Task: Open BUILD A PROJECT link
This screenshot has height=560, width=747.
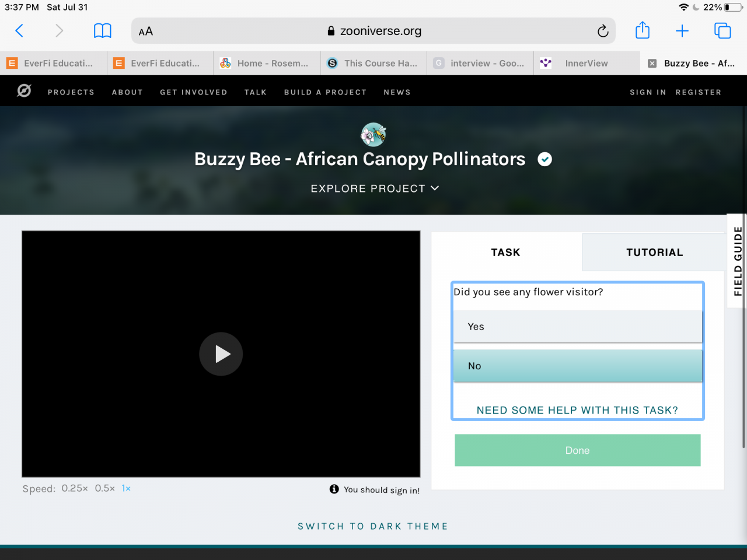Action: (x=326, y=92)
